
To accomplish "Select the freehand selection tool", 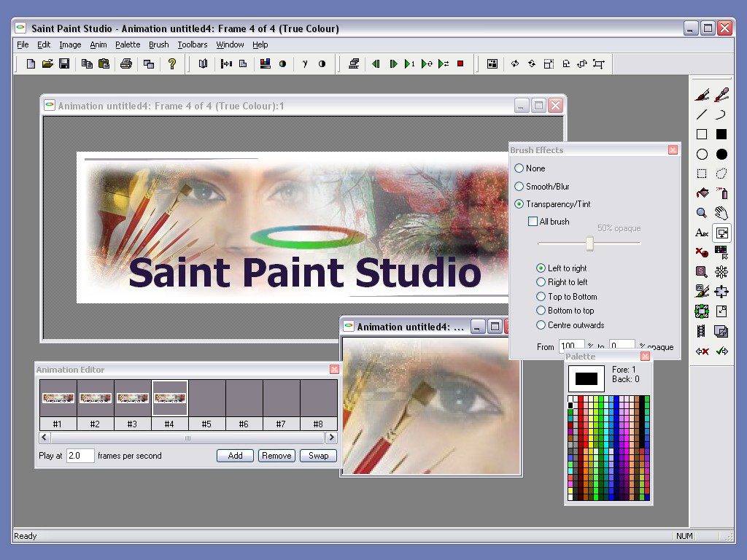I will click(x=722, y=173).
